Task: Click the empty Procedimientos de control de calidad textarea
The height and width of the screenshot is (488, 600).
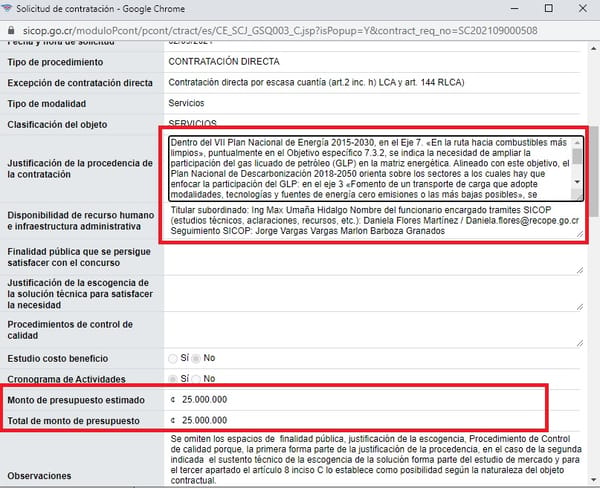Action: pyautogui.click(x=375, y=330)
